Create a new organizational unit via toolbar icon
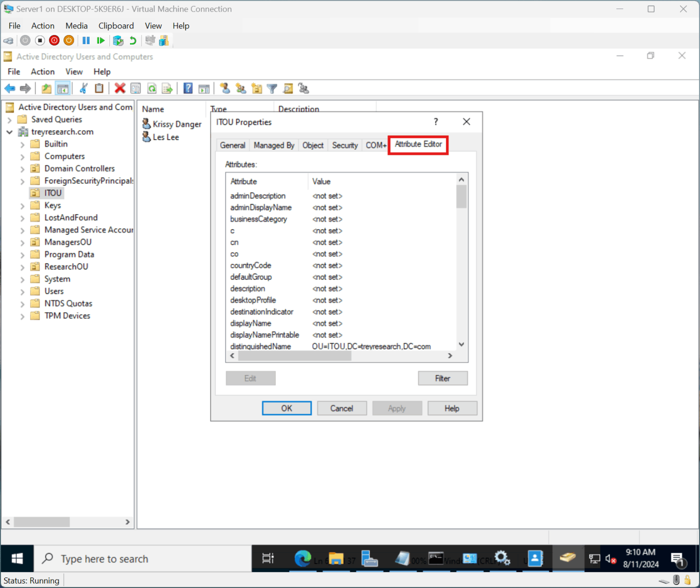 tap(256, 88)
